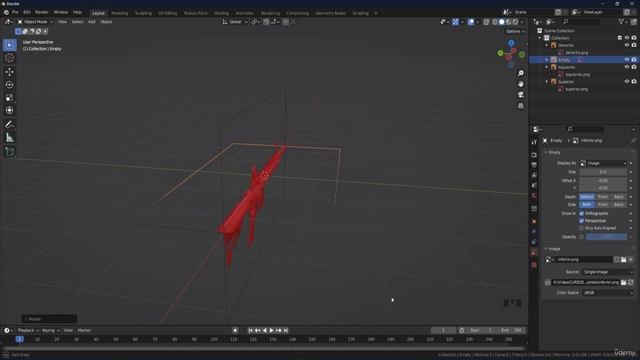Open the Display As Image dropdown
The image size is (640, 360).
[603, 163]
